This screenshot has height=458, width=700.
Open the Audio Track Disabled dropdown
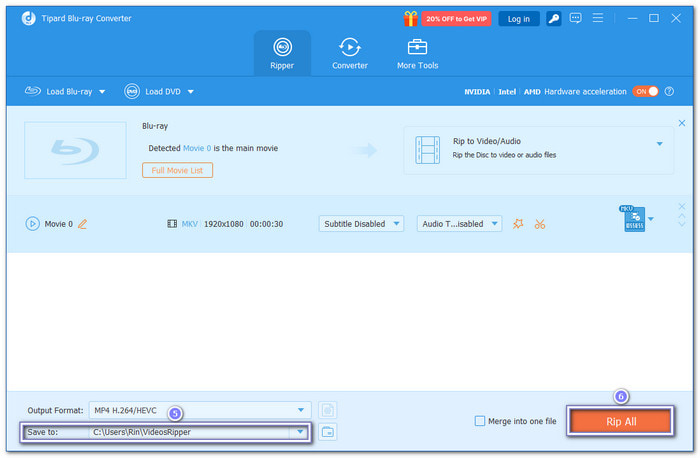(x=459, y=224)
